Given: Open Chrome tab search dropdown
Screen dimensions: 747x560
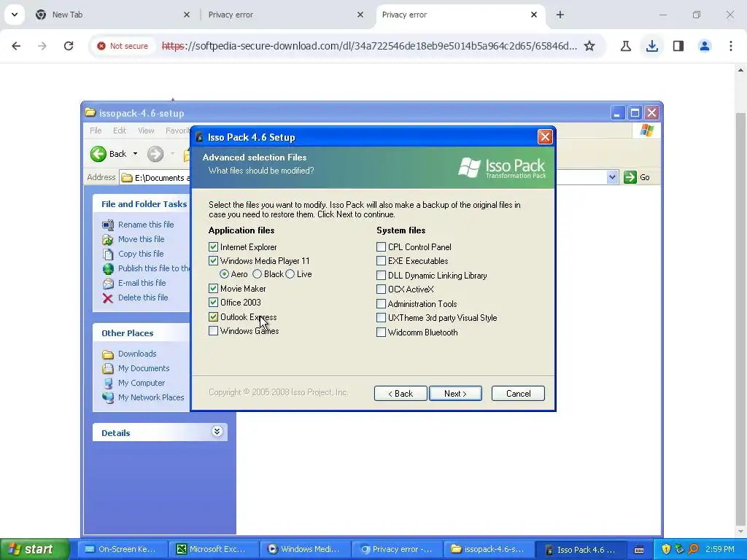Looking at the screenshot, I should 15,15.
